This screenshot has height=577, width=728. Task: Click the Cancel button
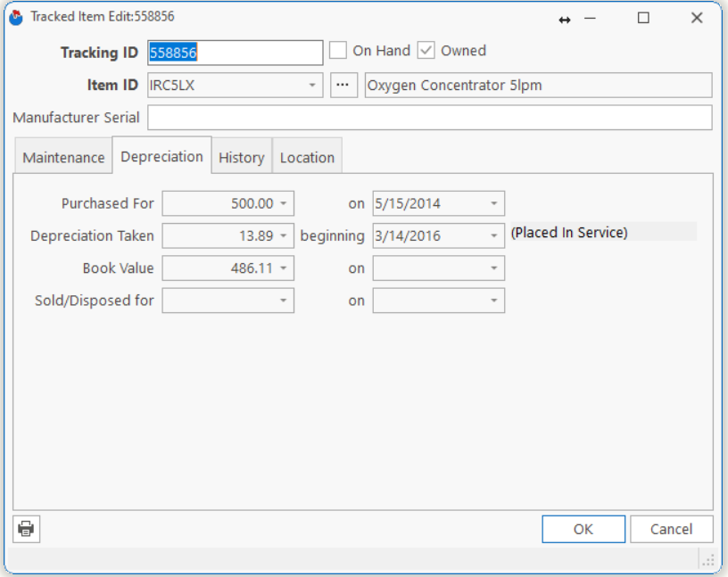coord(671,529)
